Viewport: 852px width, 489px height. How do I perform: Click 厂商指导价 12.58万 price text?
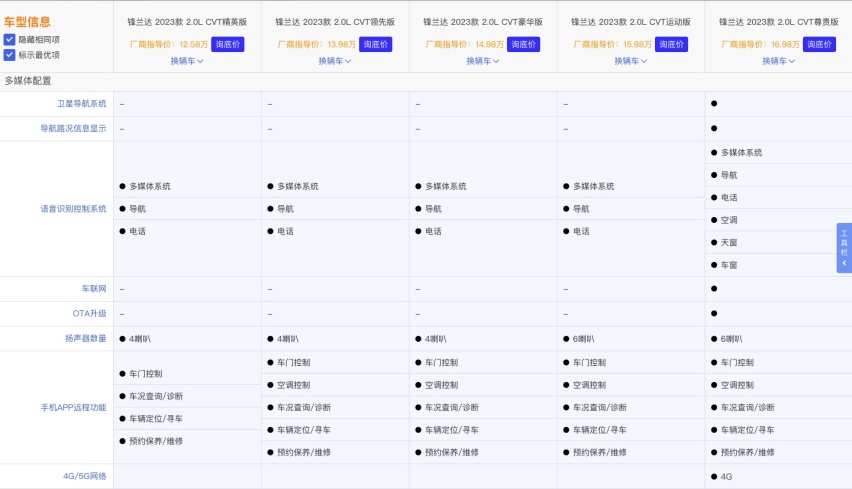coord(168,44)
